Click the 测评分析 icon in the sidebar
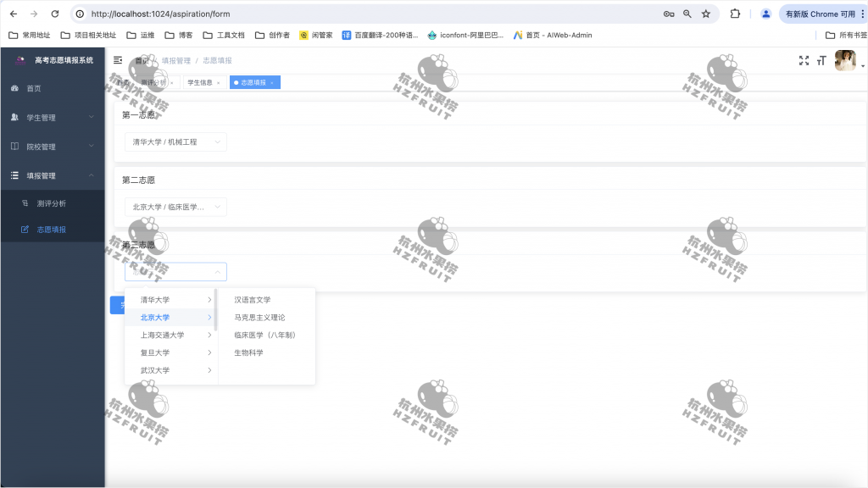Image resolution: width=868 pixels, height=488 pixels. point(25,203)
